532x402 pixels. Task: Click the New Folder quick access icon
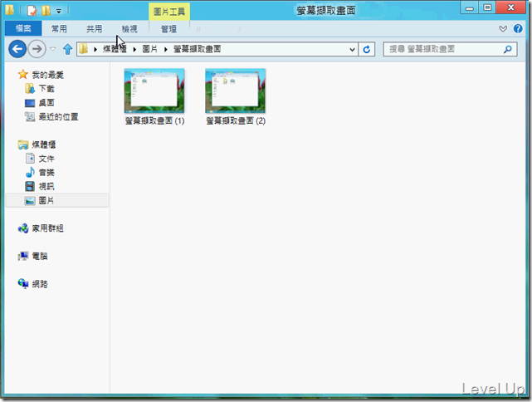pos(46,11)
